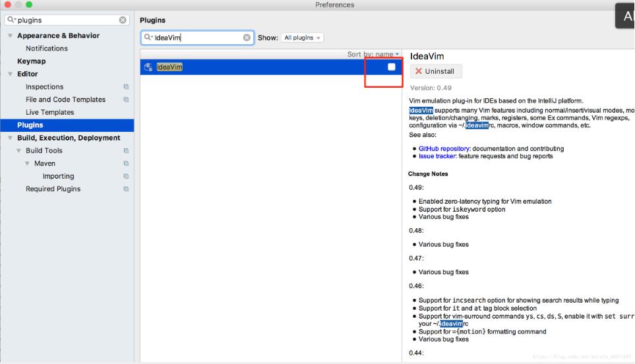
Task: Open the Issue tracker link
Action: point(437,156)
